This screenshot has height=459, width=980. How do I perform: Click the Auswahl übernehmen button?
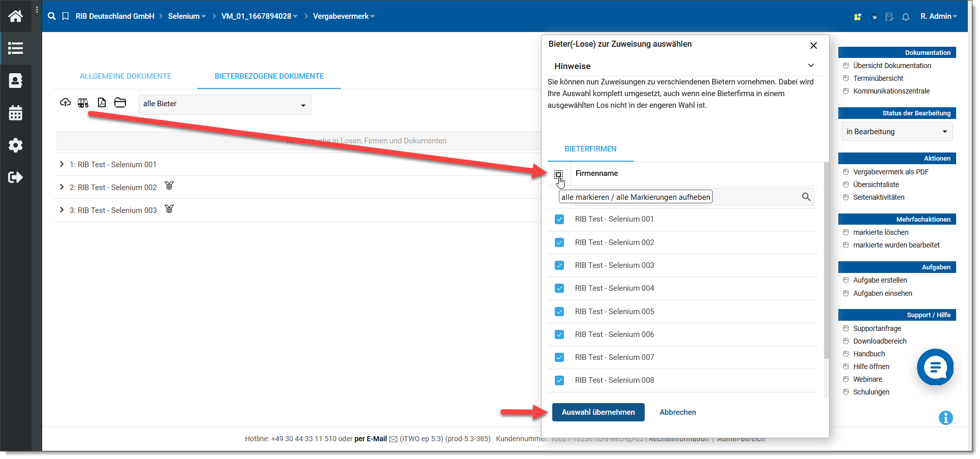click(598, 412)
